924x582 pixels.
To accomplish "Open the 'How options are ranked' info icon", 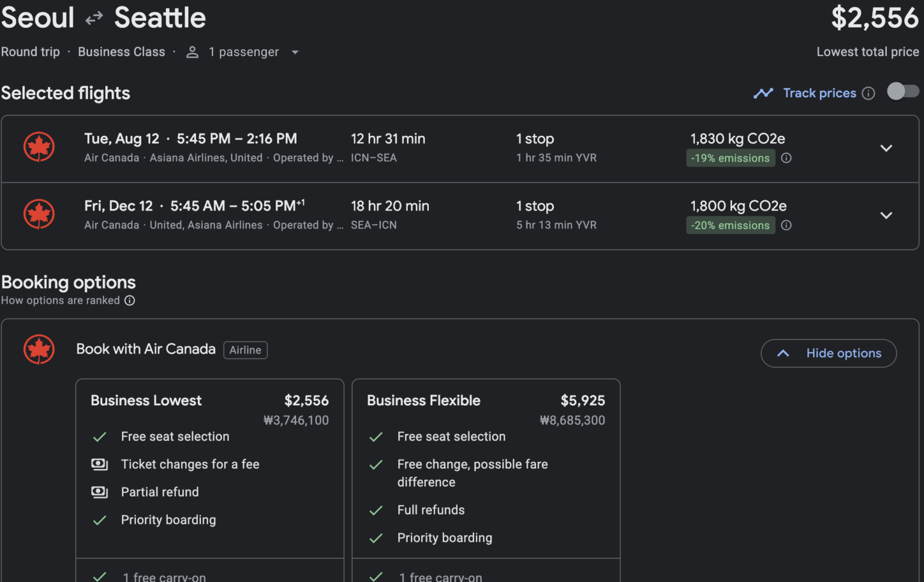I will 129,301.
